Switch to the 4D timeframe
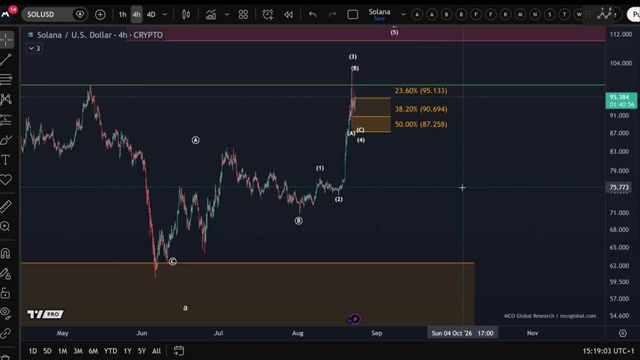 click(x=151, y=15)
